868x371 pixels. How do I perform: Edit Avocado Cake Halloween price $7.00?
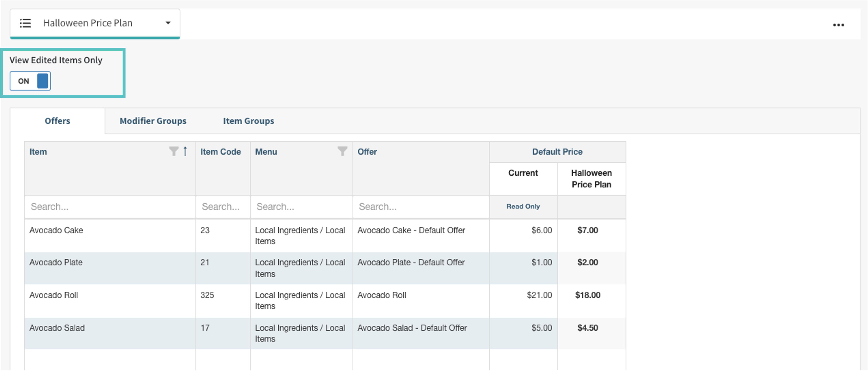(x=587, y=230)
